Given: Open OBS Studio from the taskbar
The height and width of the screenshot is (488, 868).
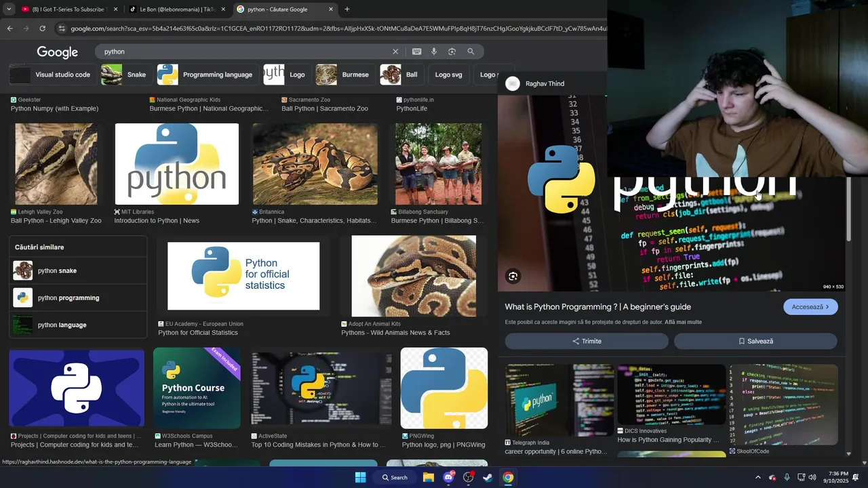Looking at the screenshot, I should (x=468, y=477).
